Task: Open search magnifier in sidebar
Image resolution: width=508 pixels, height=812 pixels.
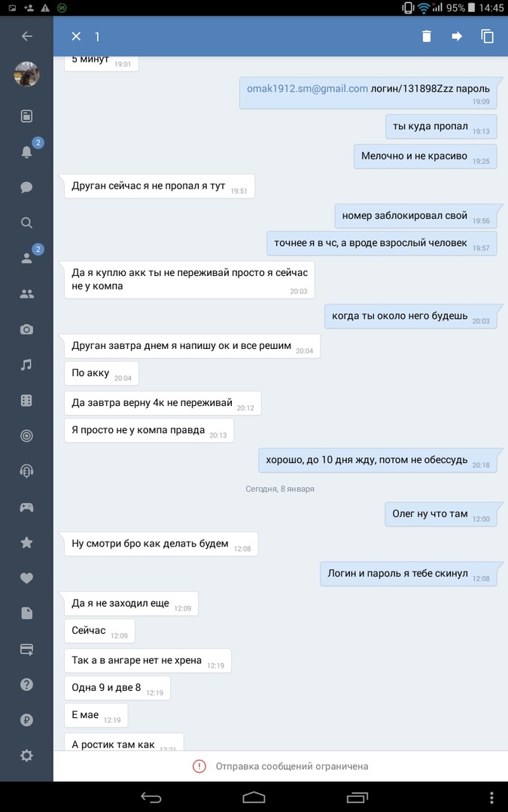Action: [x=26, y=223]
